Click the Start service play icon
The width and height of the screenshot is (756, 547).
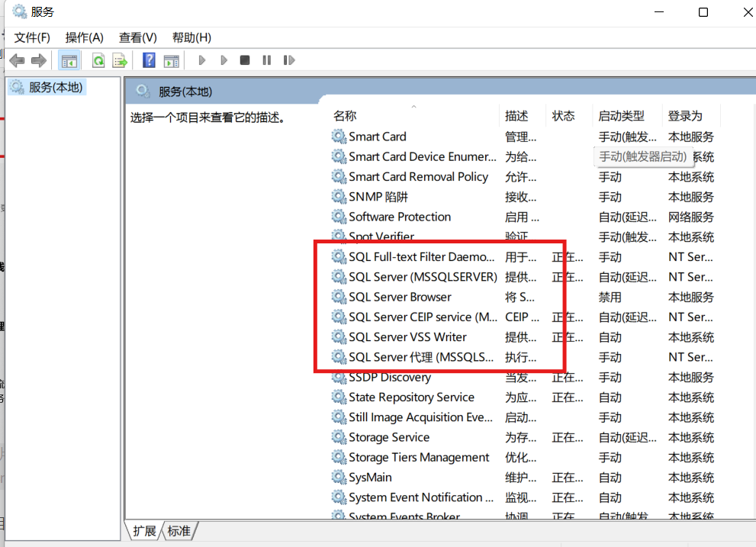click(202, 60)
